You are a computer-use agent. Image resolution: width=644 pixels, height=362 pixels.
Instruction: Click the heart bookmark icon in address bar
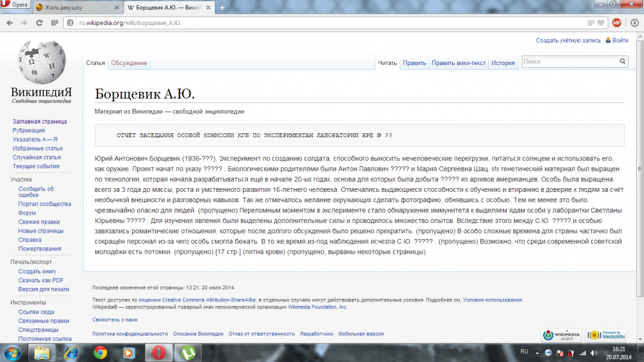click(600, 23)
